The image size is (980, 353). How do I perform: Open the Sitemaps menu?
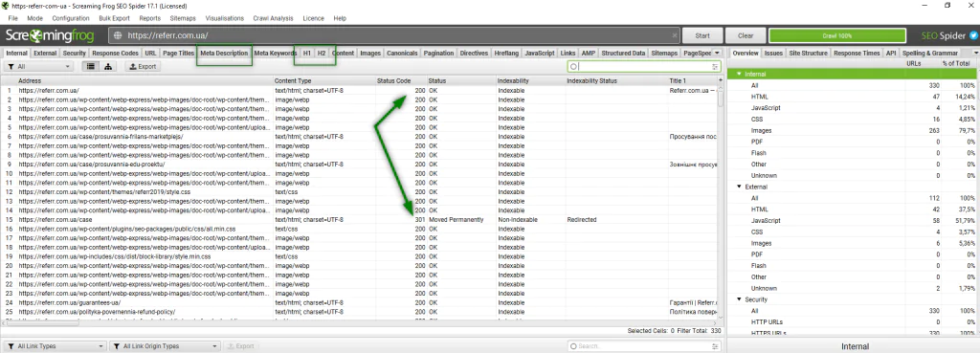pyautogui.click(x=183, y=18)
